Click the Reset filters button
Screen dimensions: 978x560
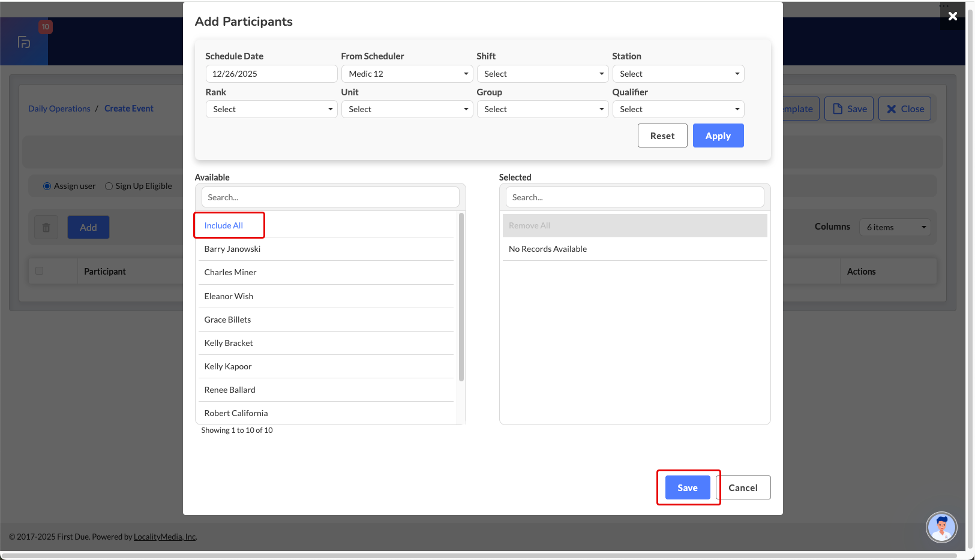[x=662, y=136]
